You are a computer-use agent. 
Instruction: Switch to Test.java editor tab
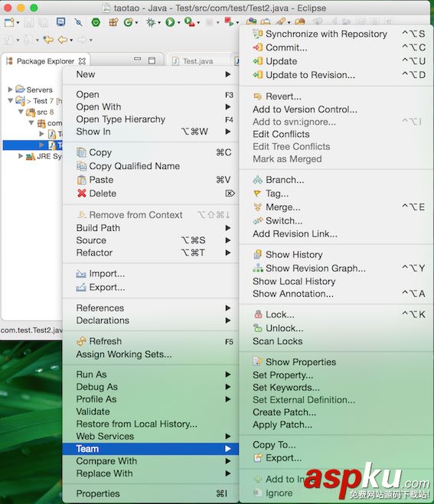197,61
